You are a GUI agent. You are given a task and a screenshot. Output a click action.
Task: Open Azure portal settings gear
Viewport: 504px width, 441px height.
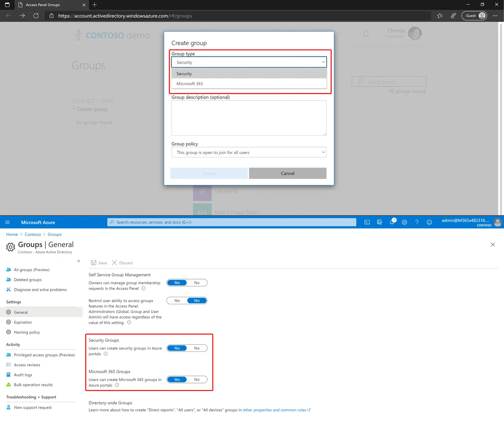coord(405,222)
